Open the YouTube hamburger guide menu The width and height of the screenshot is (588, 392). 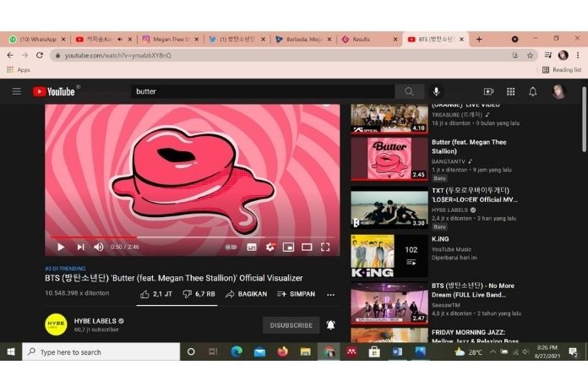(x=16, y=91)
